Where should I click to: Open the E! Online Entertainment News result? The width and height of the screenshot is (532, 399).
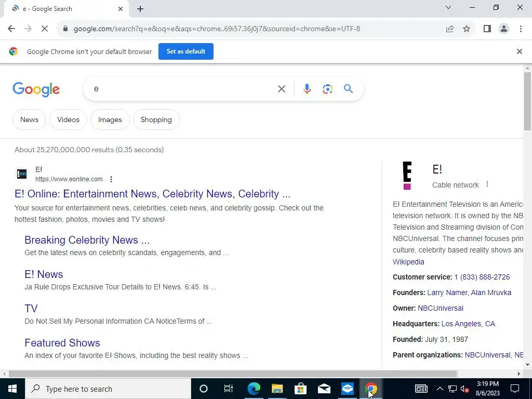152,194
